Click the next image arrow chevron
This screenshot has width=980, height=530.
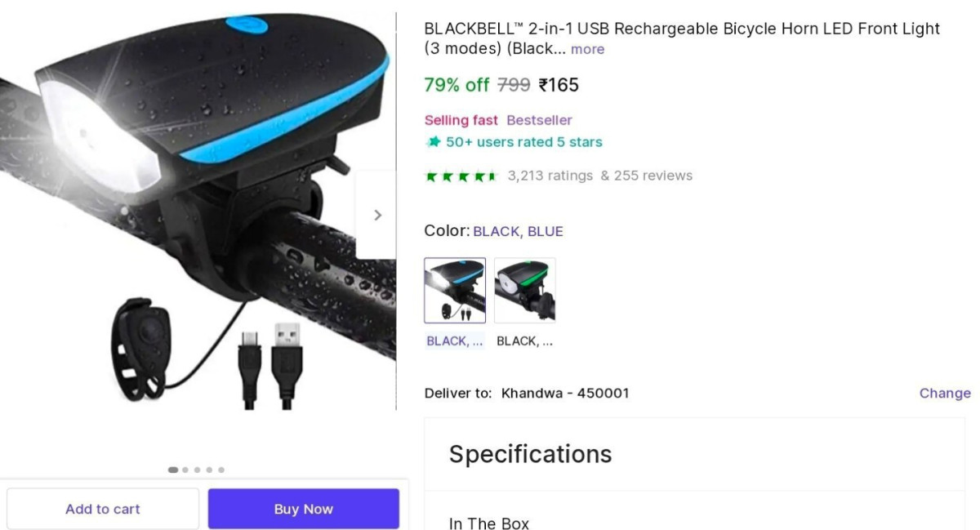coord(376,215)
